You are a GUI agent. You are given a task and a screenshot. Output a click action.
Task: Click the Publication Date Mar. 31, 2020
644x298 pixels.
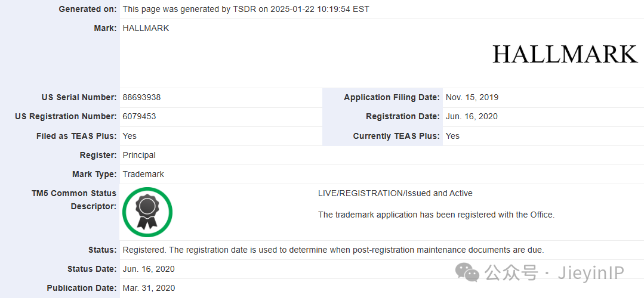click(x=149, y=288)
